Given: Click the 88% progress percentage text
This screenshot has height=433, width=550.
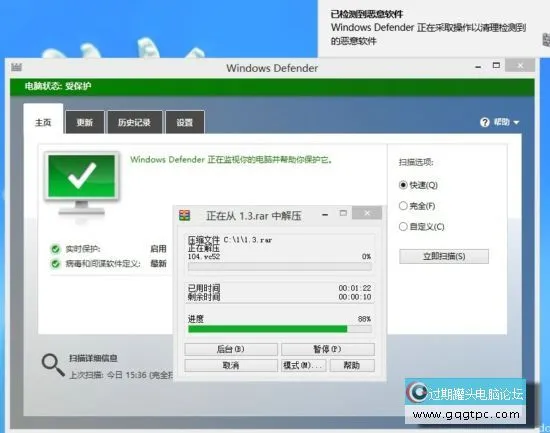Looking at the screenshot, I should point(364,319).
